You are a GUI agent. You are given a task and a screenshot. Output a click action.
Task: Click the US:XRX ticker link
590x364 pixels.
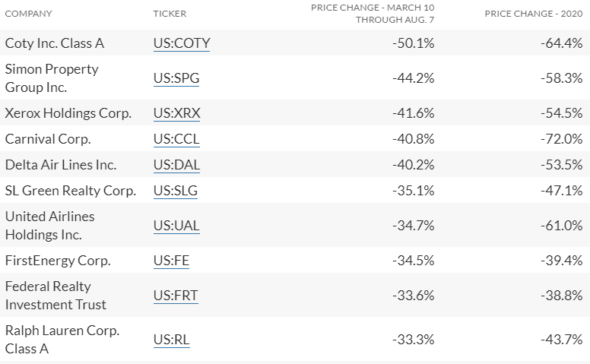coord(176,113)
